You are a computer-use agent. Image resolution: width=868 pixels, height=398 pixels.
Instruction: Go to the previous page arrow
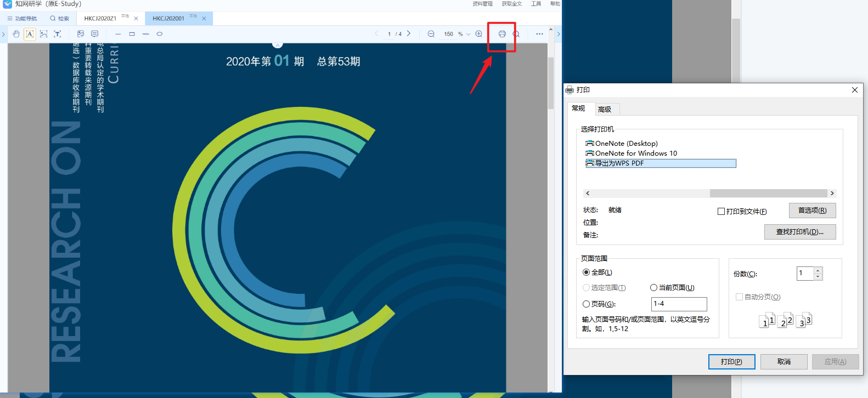tap(377, 33)
